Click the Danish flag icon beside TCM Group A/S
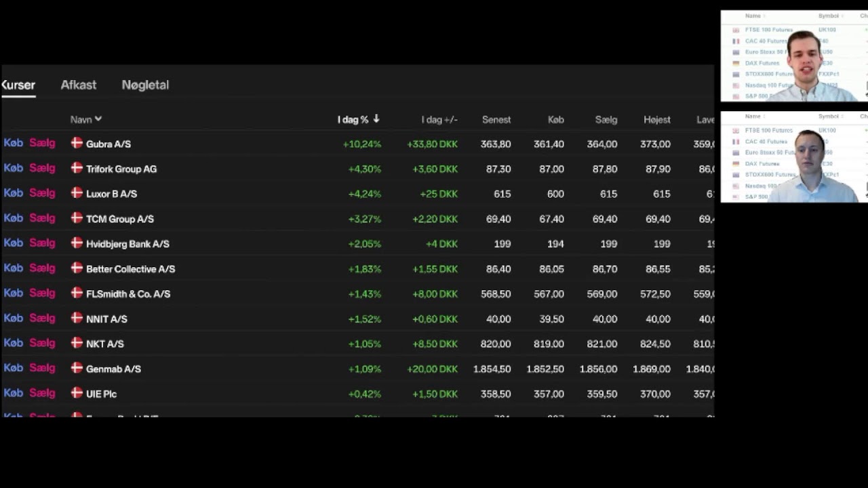868x488 pixels. coord(77,218)
